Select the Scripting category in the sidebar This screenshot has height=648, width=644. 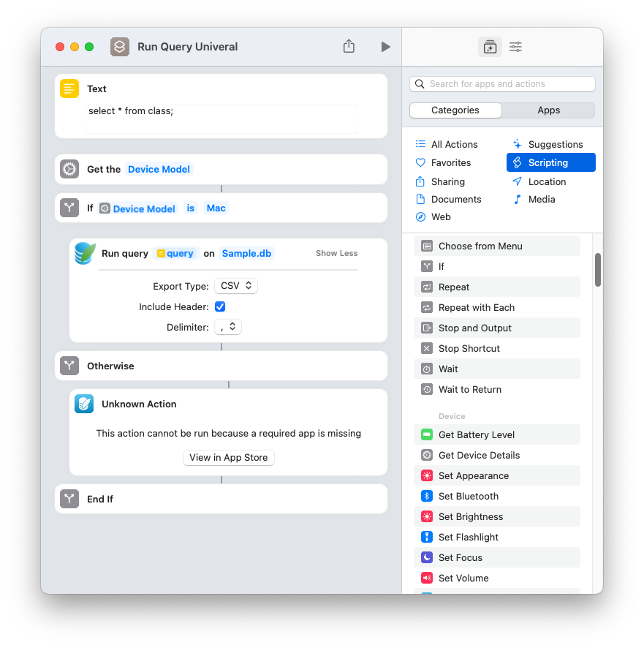tap(550, 162)
